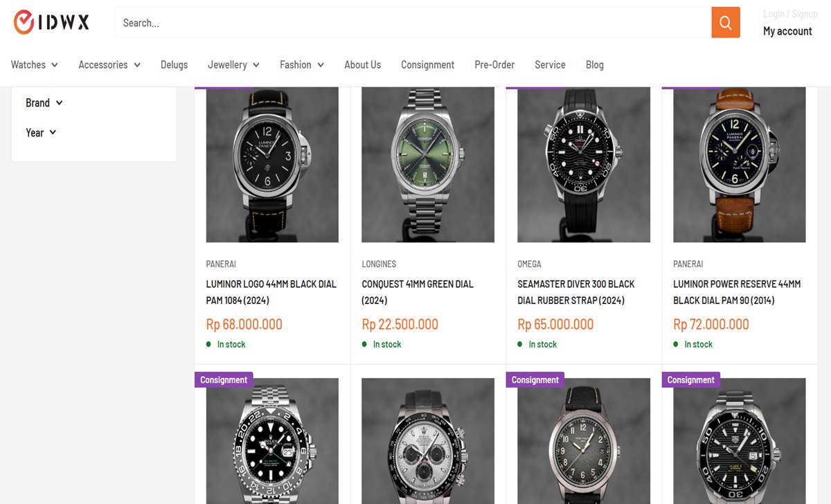Select the Delugs menu item

[174, 64]
